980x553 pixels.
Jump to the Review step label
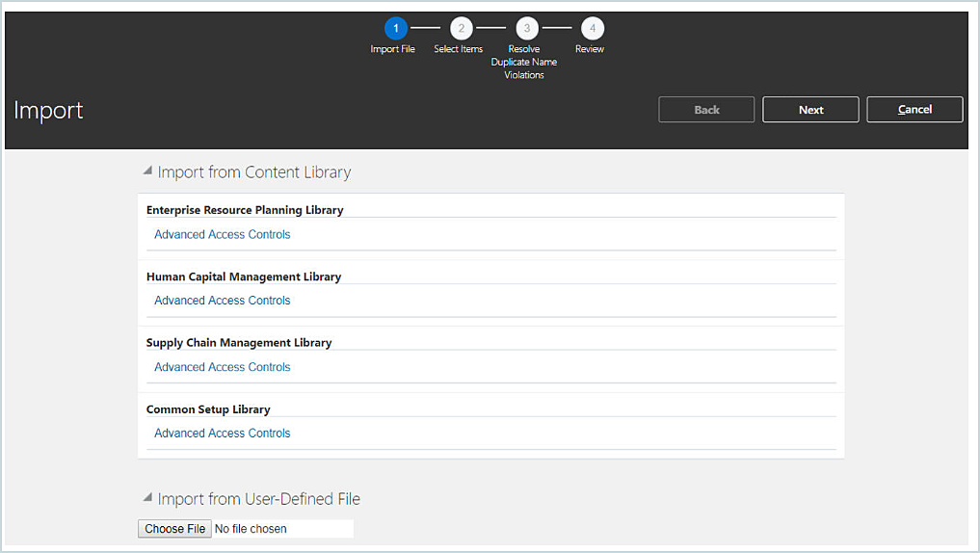pos(590,49)
